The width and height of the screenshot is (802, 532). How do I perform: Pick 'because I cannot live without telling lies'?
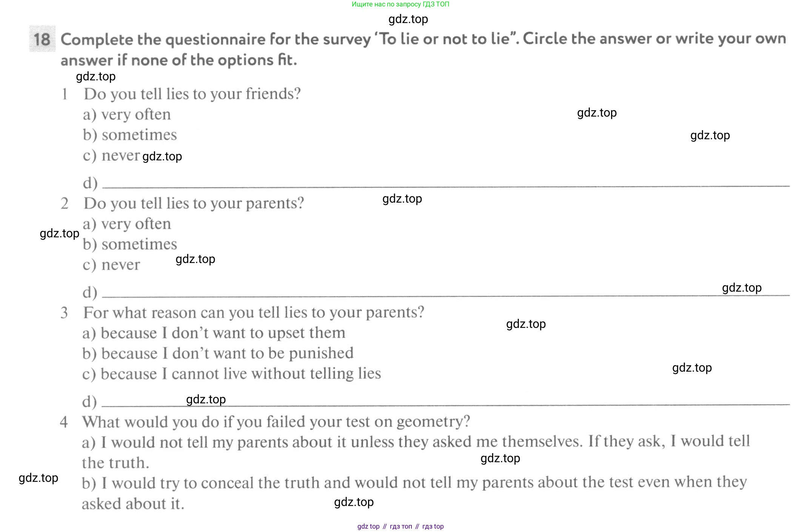click(x=231, y=374)
